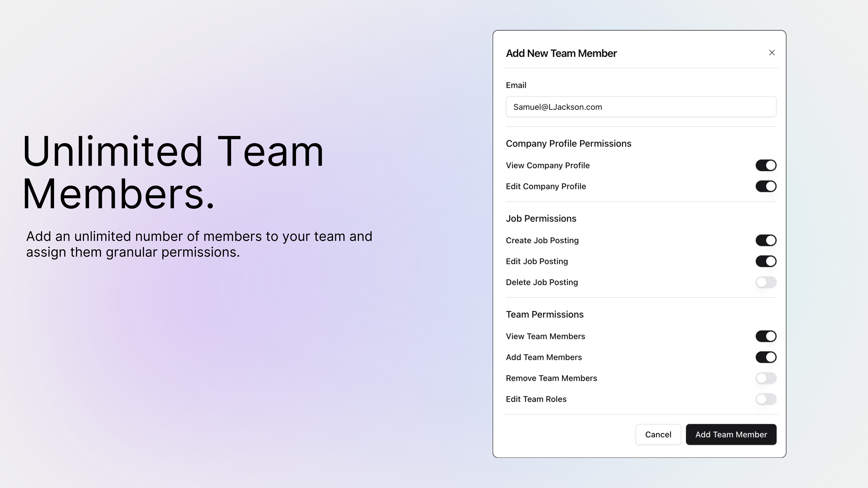This screenshot has height=488, width=868.
Task: Turn on Edit Team Roles toggle
Action: pos(766,399)
